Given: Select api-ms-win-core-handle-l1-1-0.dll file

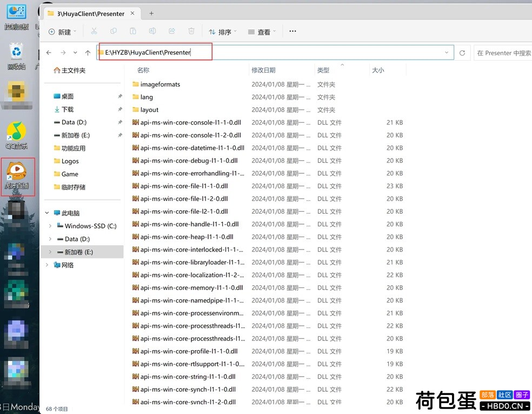Looking at the screenshot, I should 185,224.
